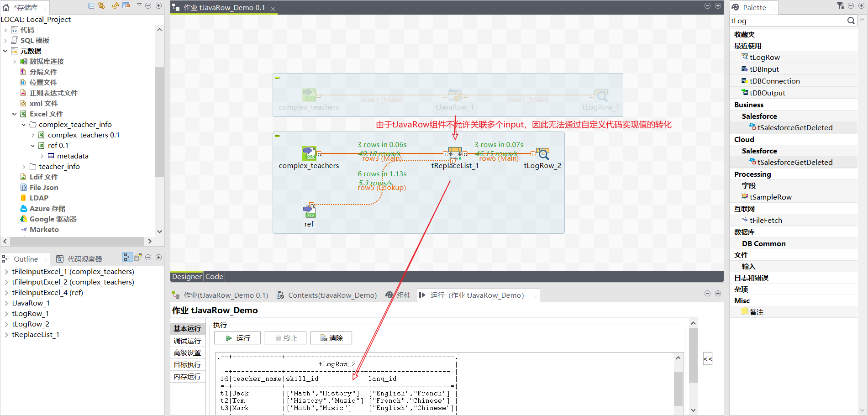Open the Palette filter menu
Screen dimensions: 868x416
pos(839,5)
